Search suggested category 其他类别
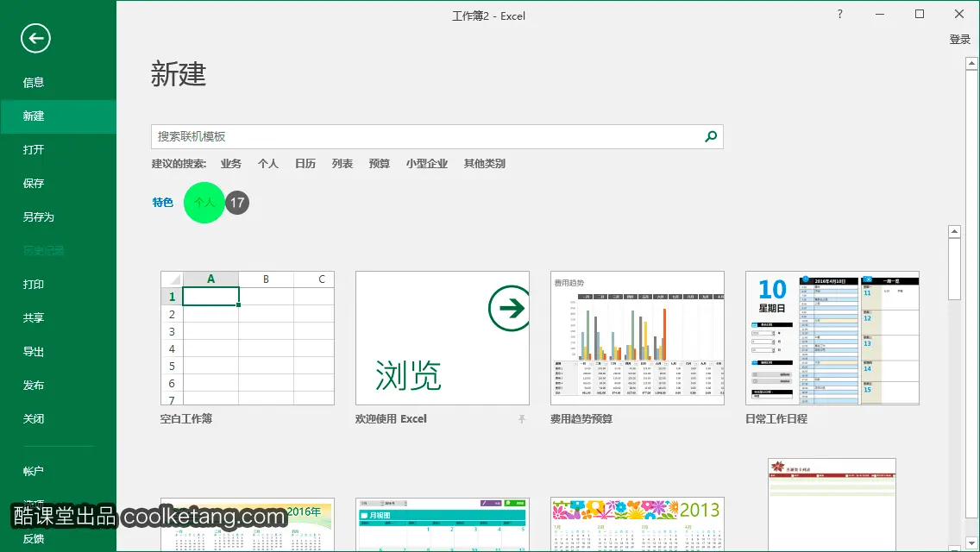The image size is (980, 552). pyautogui.click(x=484, y=164)
